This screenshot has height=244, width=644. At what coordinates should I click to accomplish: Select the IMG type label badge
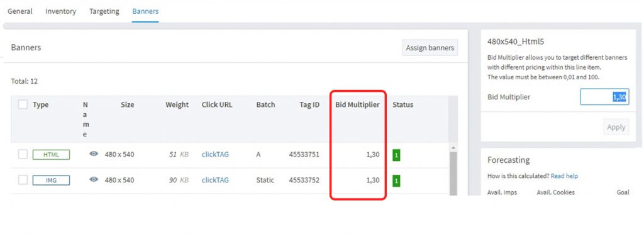tap(51, 180)
